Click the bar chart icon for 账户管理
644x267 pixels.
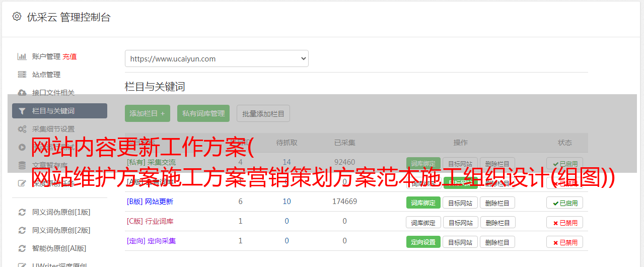22,56
